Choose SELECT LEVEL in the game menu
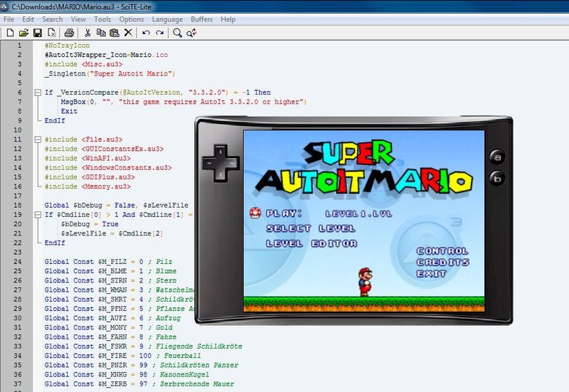Screen dimensions: 569x392 pyautogui.click(x=311, y=228)
